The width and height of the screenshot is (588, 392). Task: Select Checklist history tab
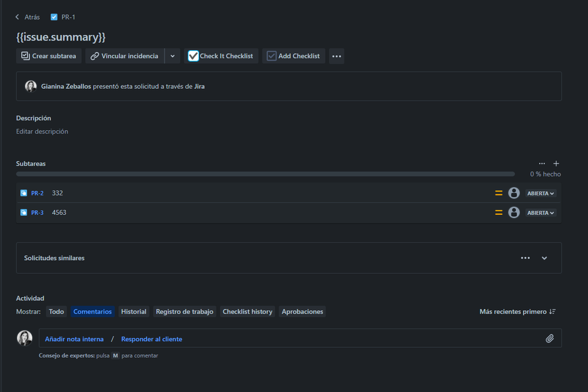(247, 312)
